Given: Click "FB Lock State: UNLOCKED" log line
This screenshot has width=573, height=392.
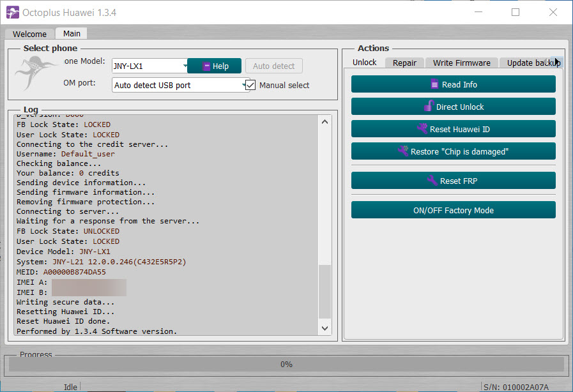Looking at the screenshot, I should (68, 231).
